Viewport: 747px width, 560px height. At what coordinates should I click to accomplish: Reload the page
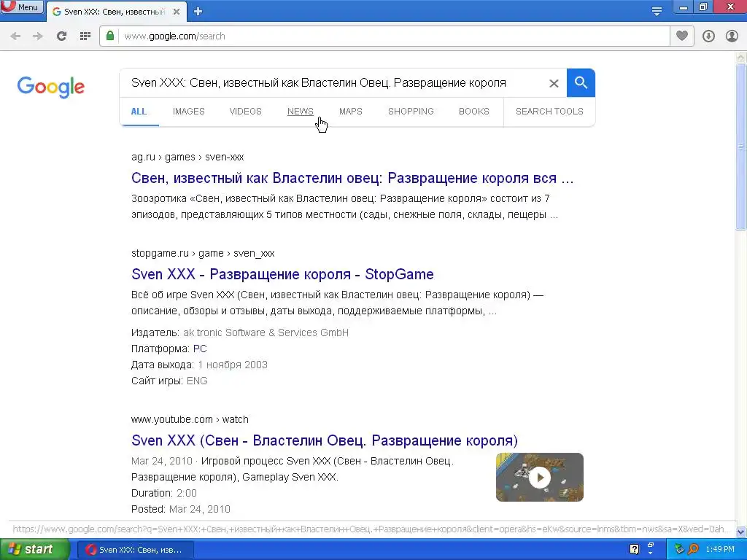point(61,36)
